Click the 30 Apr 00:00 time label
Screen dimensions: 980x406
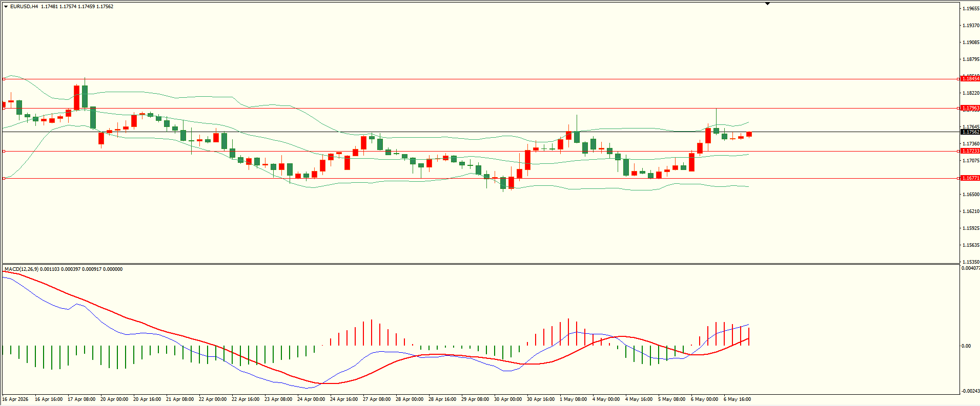click(508, 399)
